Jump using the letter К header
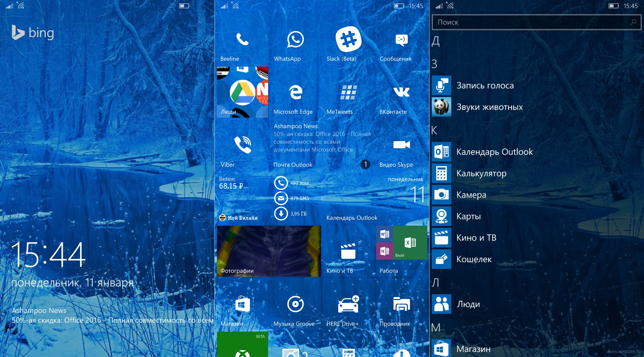Viewport: 644px width, 357px height. pyautogui.click(x=434, y=130)
